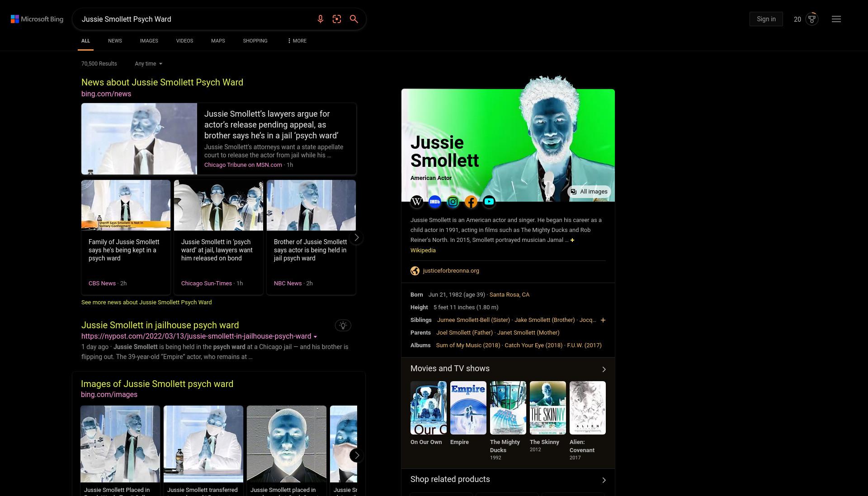
Task: Expand the biography description plus
Action: point(572,240)
